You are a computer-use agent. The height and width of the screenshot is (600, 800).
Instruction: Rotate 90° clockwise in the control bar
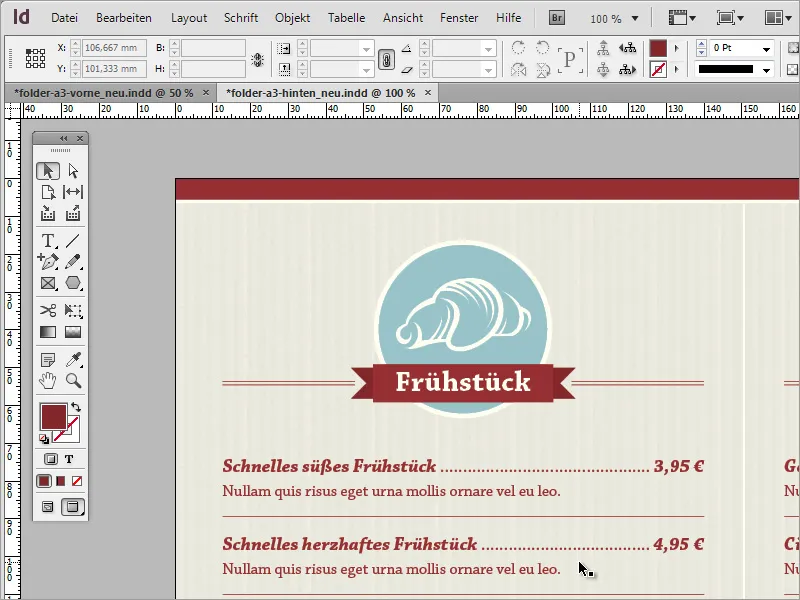pos(518,47)
